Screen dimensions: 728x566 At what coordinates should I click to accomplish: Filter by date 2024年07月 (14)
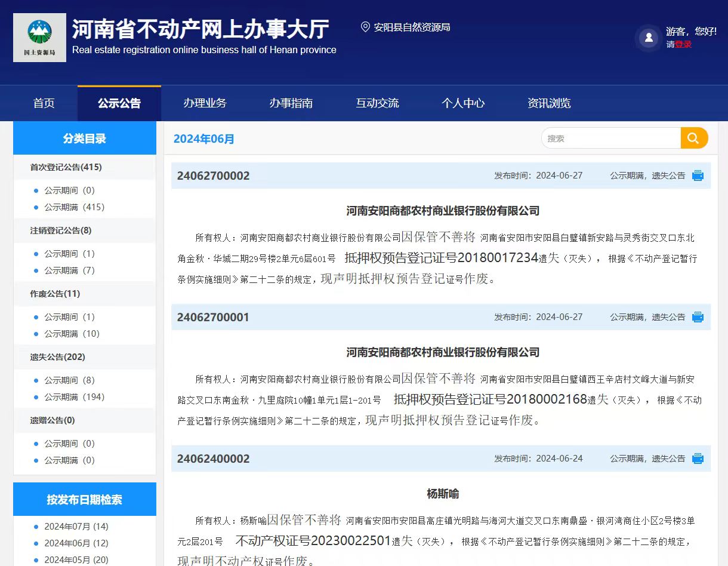(x=76, y=527)
